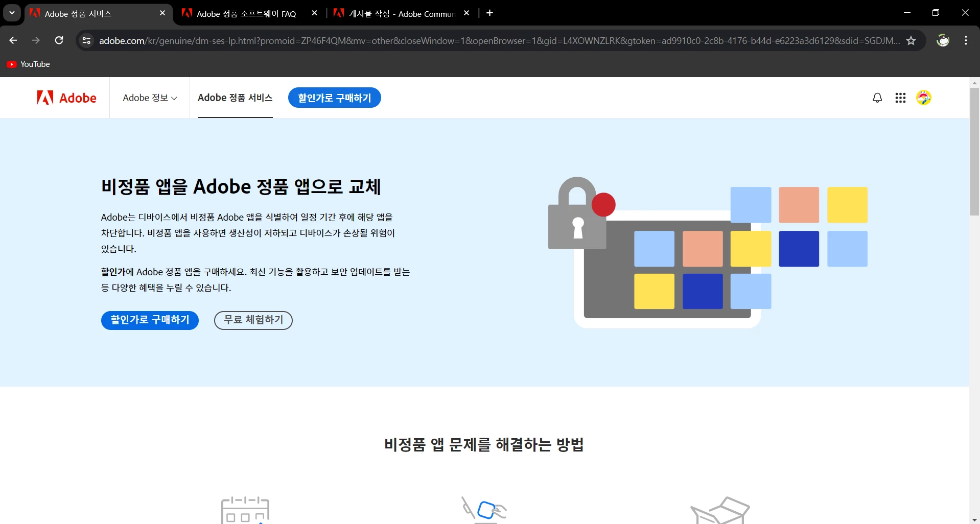The height and width of the screenshot is (524, 980).
Task: Click header 할인가로 구매하기 button
Action: pyautogui.click(x=335, y=98)
